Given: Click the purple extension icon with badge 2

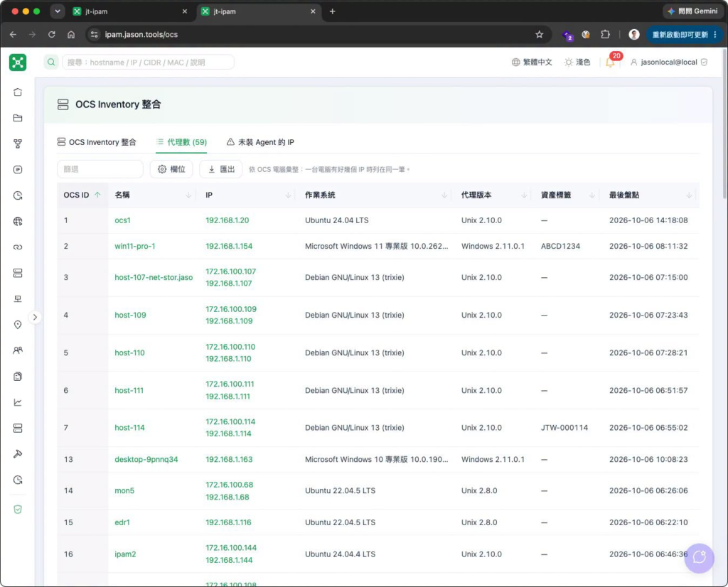Looking at the screenshot, I should (567, 35).
